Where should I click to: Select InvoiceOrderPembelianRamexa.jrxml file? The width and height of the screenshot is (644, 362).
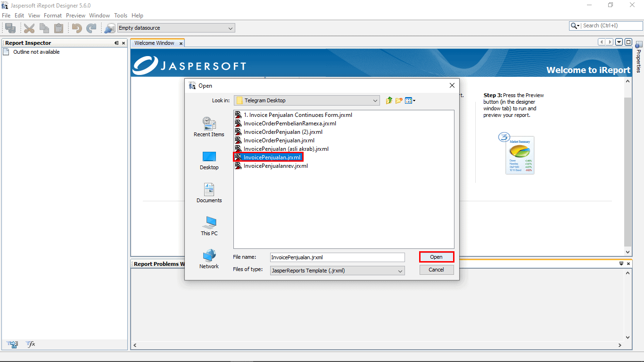[x=285, y=123]
